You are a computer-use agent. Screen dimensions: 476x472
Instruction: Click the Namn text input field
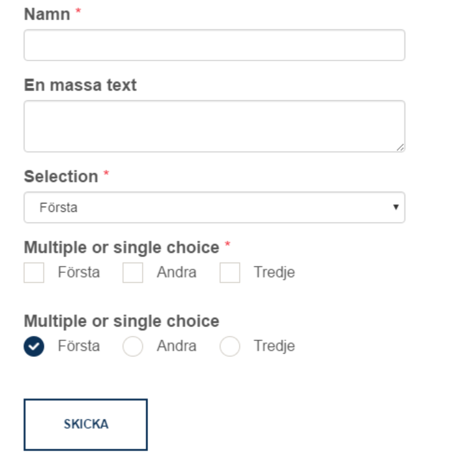214,45
